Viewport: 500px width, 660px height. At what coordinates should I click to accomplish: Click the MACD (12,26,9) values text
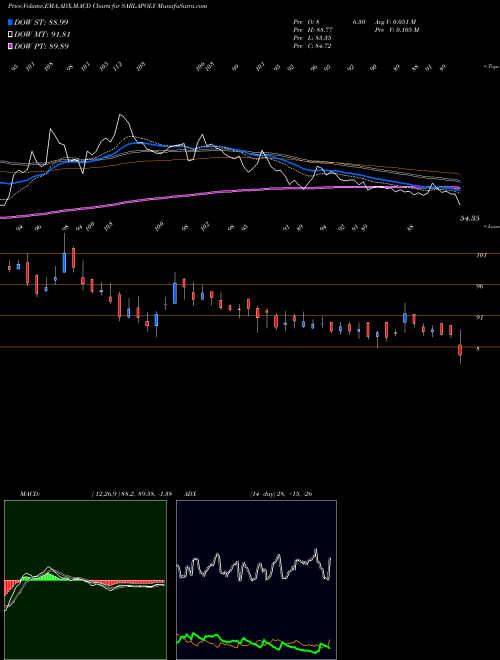coord(132,494)
